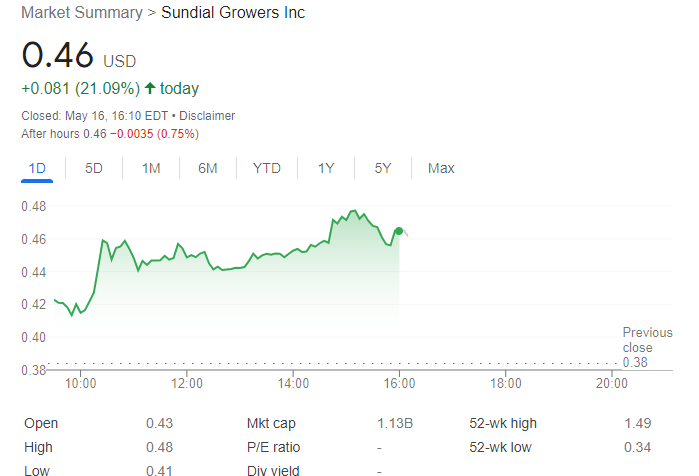
Task: Switch to the 1Y chart range
Action: point(326,168)
